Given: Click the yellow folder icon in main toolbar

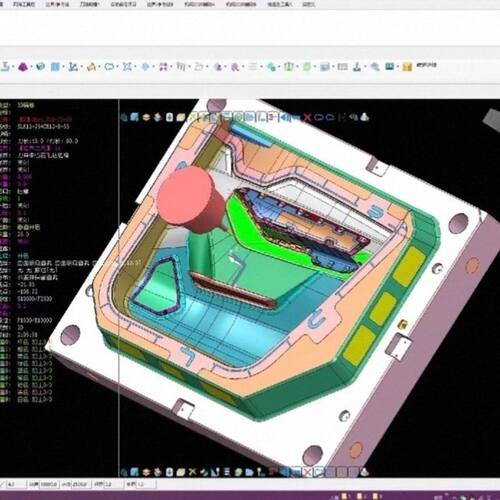Looking at the screenshot, I should [407, 67].
